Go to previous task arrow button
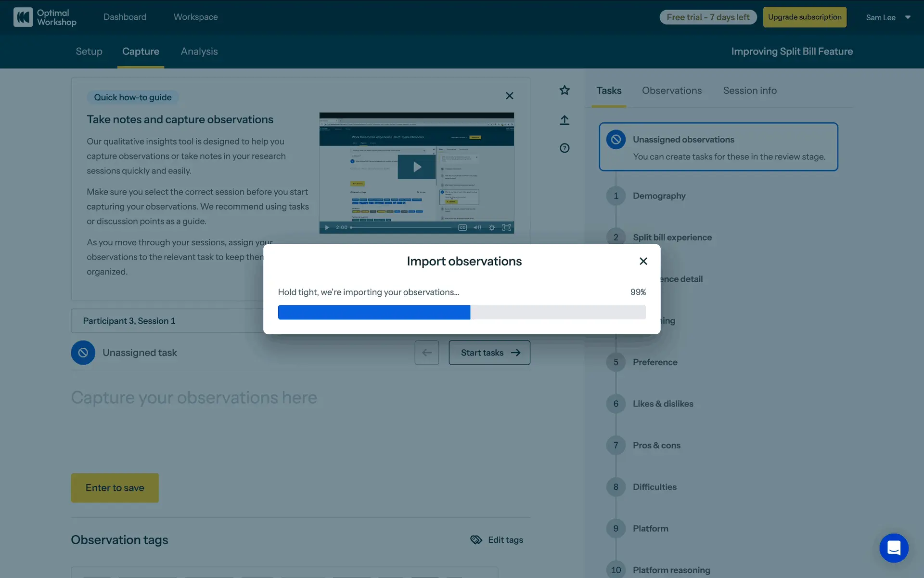The height and width of the screenshot is (578, 924). pyautogui.click(x=426, y=353)
